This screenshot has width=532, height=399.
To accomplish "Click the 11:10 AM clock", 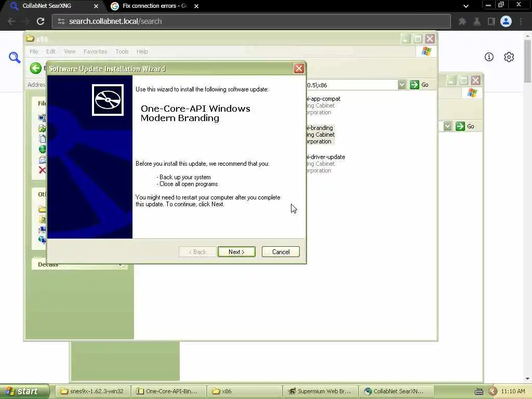I will click(513, 391).
